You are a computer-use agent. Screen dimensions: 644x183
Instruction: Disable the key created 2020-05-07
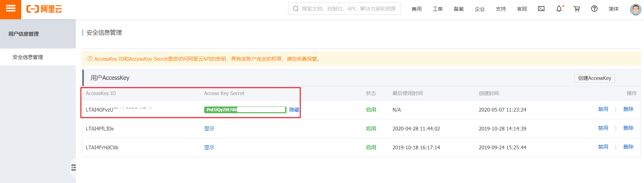603,109
